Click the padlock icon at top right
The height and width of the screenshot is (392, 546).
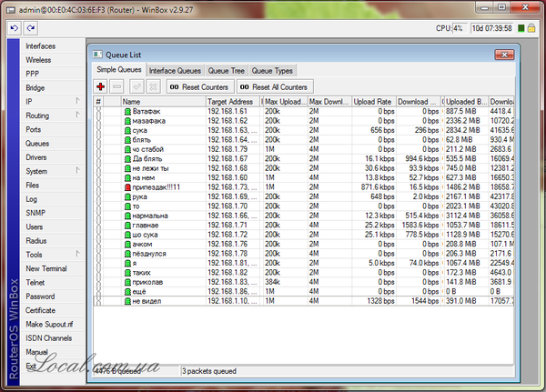click(535, 28)
